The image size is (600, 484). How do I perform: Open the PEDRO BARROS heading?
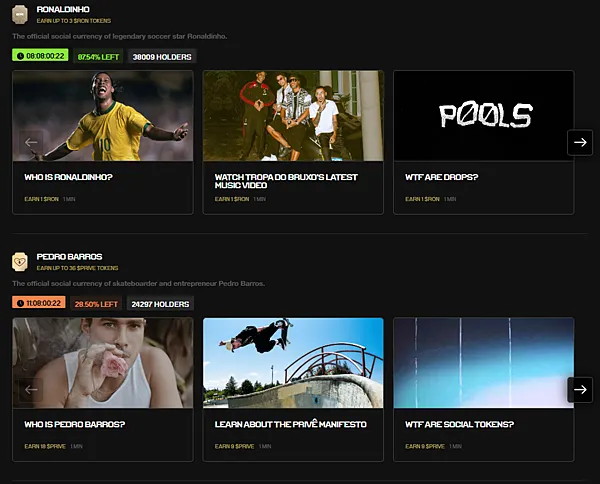coord(69,256)
